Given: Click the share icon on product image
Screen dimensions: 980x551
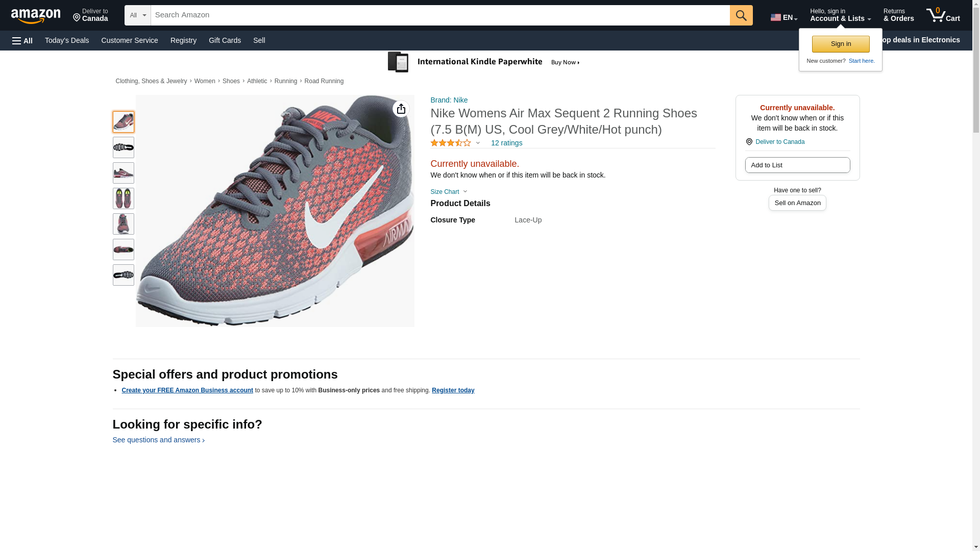Looking at the screenshot, I should [x=401, y=109].
